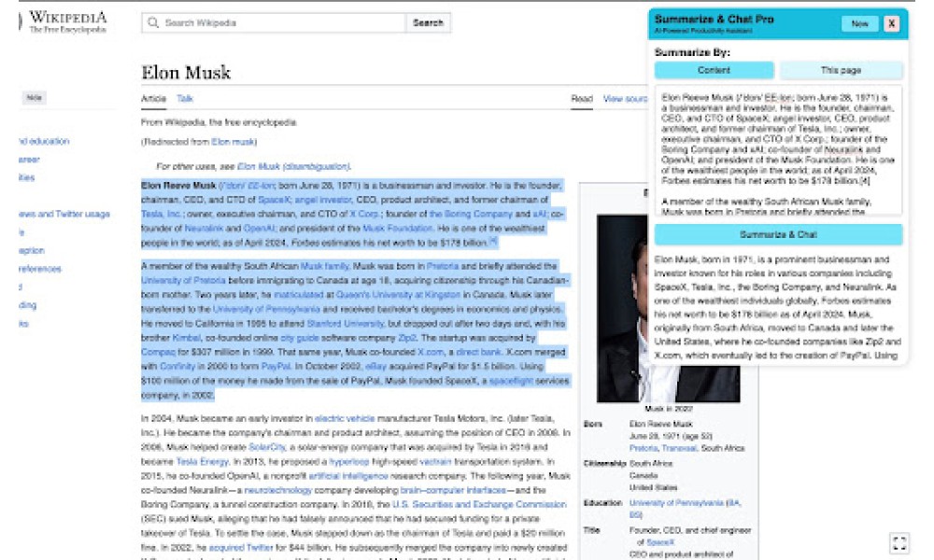Click the xAI link
Viewport: 934px width, 560px height.
539,215
